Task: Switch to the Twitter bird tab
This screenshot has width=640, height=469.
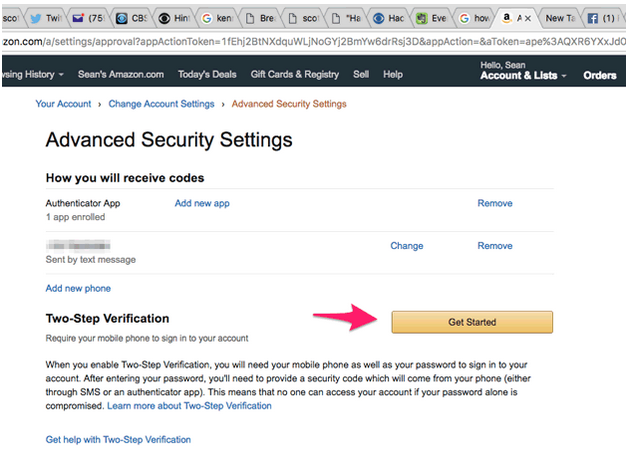Action: 46,18
